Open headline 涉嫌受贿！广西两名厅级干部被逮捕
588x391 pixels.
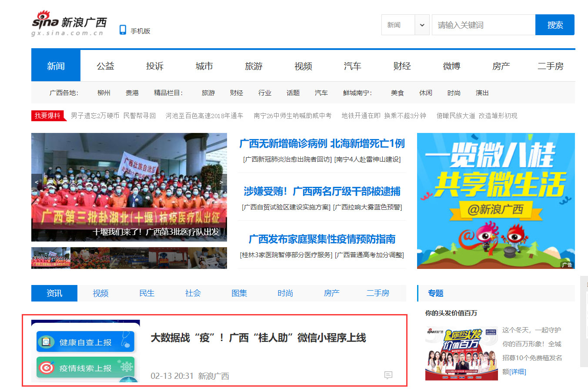click(x=322, y=191)
